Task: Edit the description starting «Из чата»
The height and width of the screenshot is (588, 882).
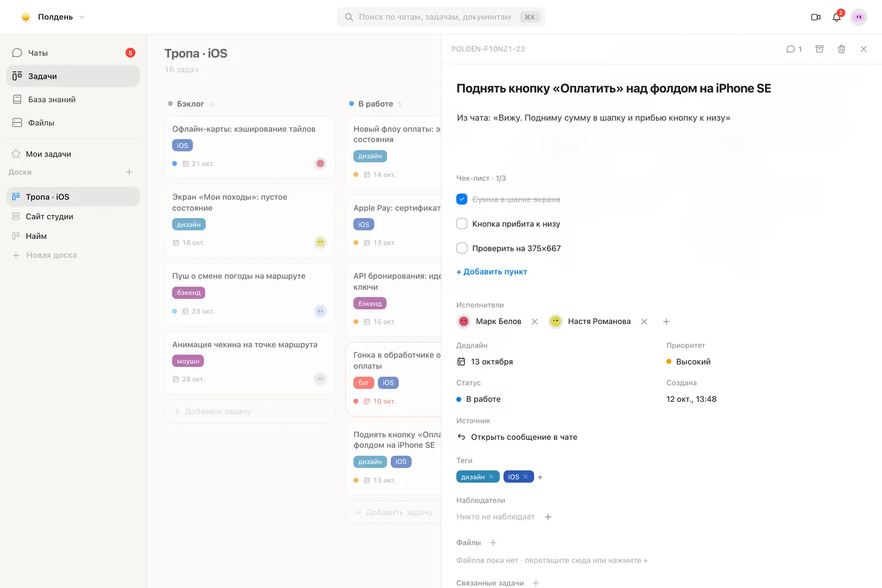Action: (594, 118)
